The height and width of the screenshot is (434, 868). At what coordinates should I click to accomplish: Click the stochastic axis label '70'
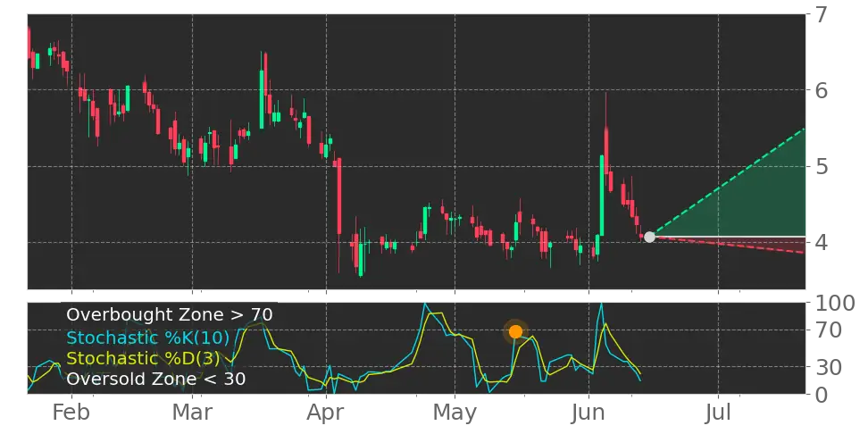click(x=828, y=330)
